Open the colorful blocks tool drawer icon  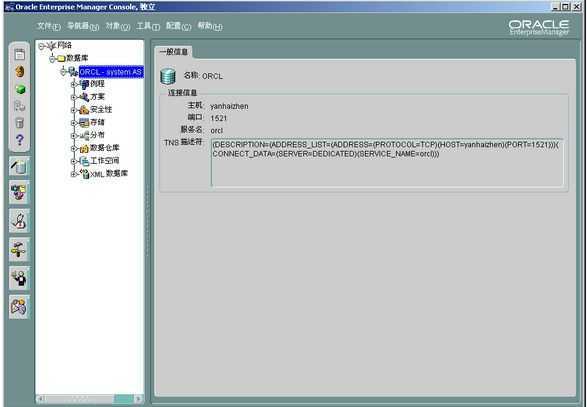(19, 192)
